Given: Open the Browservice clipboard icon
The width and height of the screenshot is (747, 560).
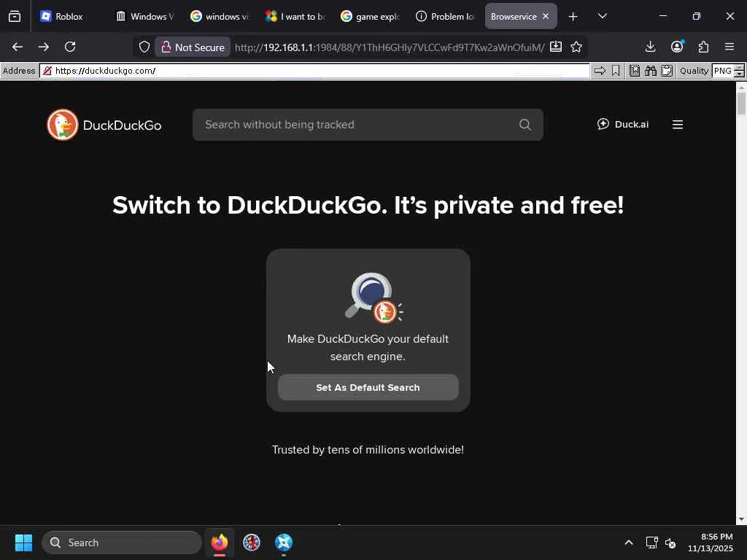Looking at the screenshot, I should (667, 71).
